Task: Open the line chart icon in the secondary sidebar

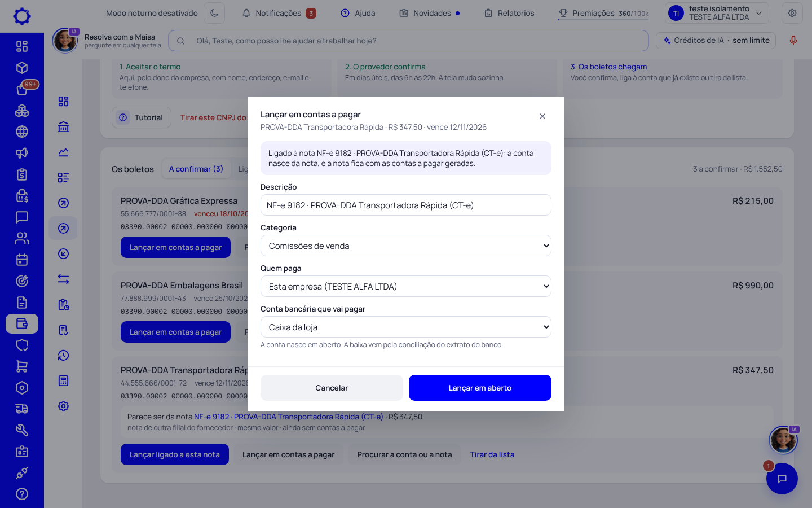Action: point(63,152)
